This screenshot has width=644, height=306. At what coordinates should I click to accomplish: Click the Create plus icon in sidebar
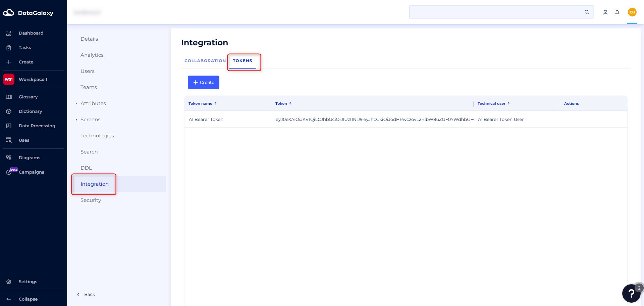click(9, 62)
